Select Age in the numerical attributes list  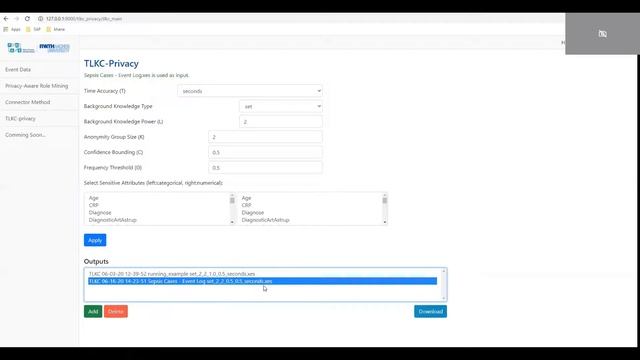[310, 198]
